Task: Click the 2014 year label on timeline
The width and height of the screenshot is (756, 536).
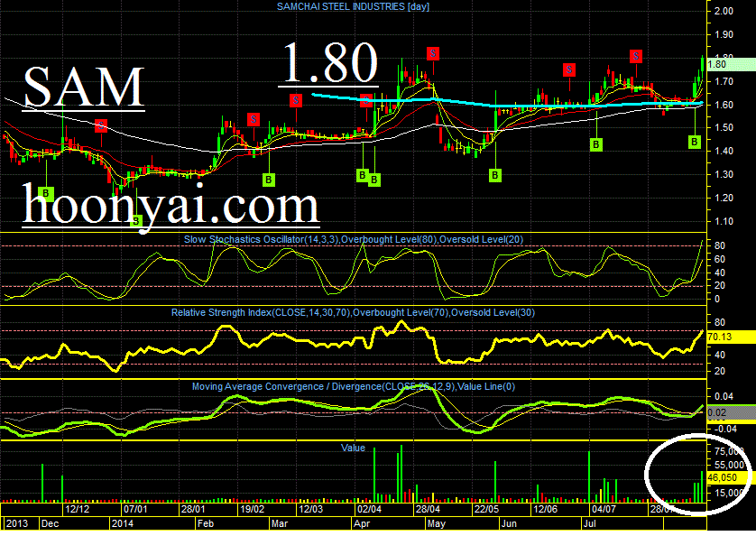Action: coord(123,524)
